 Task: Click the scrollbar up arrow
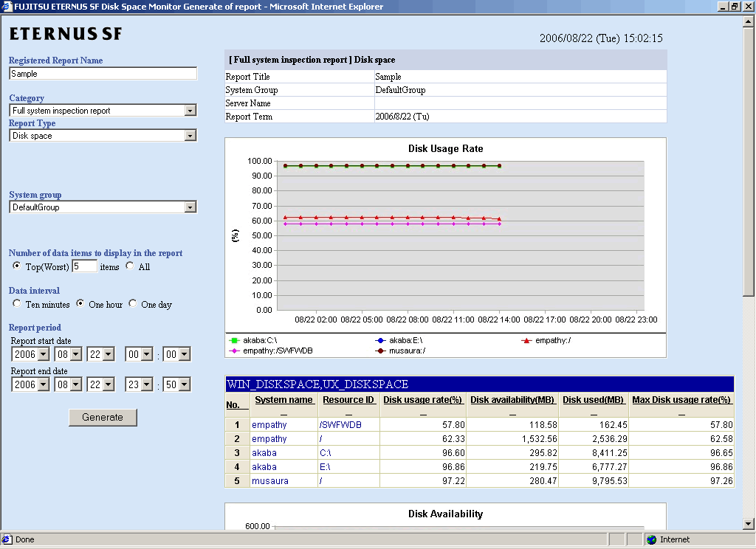[x=749, y=21]
